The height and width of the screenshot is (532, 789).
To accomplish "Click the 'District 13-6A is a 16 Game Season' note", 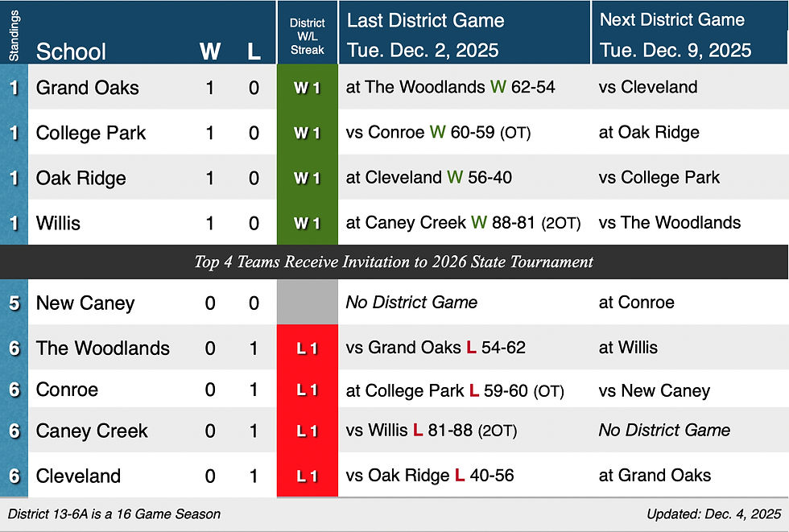I will click(x=114, y=513).
